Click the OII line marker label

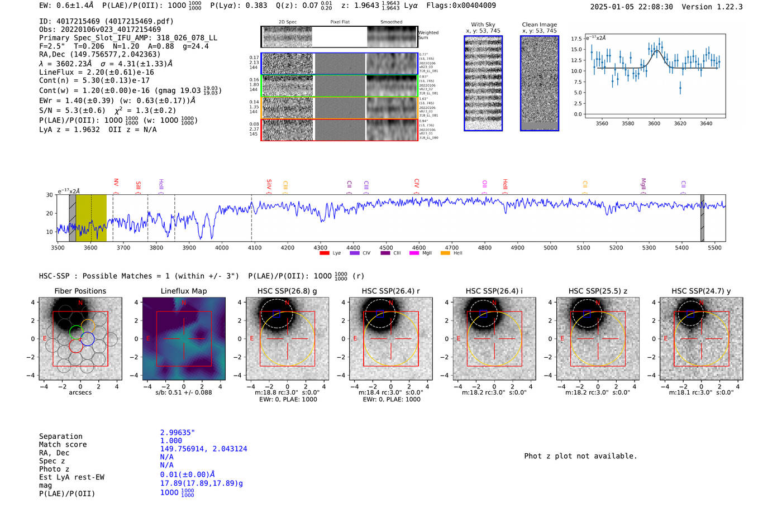pyautogui.click(x=485, y=184)
